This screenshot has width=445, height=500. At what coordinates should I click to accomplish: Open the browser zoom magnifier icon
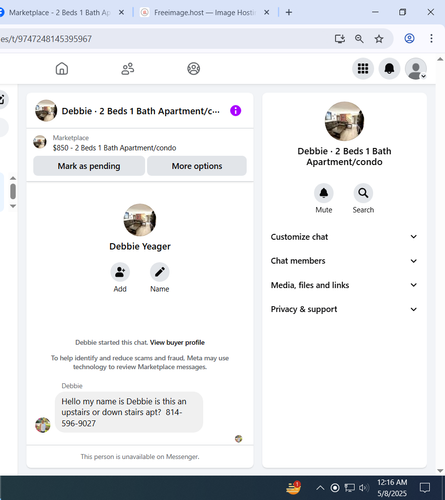pyautogui.click(x=359, y=39)
